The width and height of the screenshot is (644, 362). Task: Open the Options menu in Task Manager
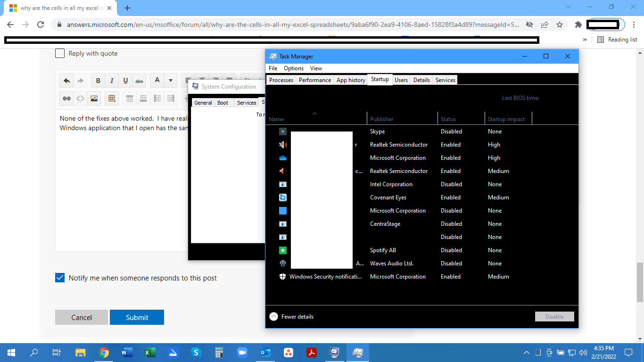(293, 68)
